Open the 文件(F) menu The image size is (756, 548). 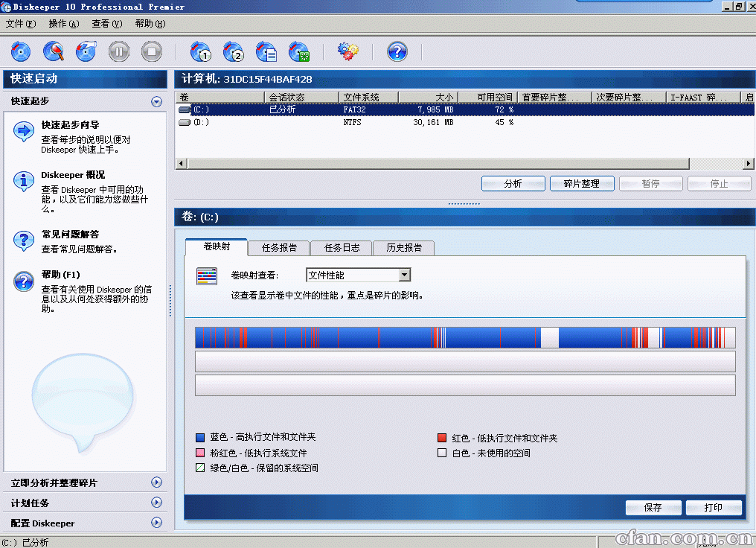pos(21,24)
